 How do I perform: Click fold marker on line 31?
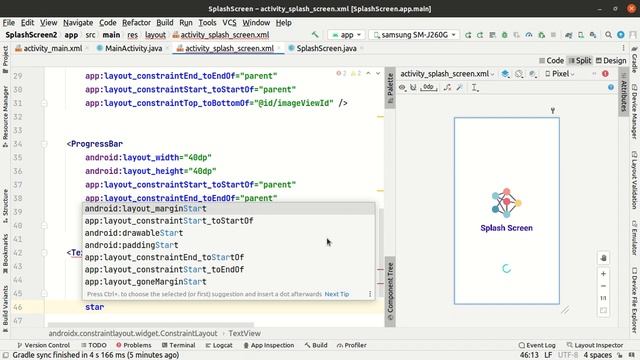coord(44,103)
